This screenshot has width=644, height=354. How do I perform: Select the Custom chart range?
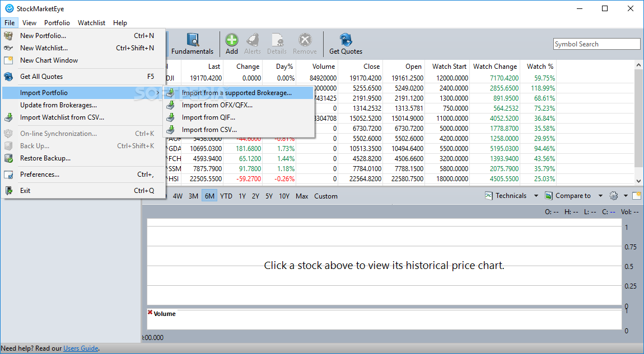coord(326,196)
